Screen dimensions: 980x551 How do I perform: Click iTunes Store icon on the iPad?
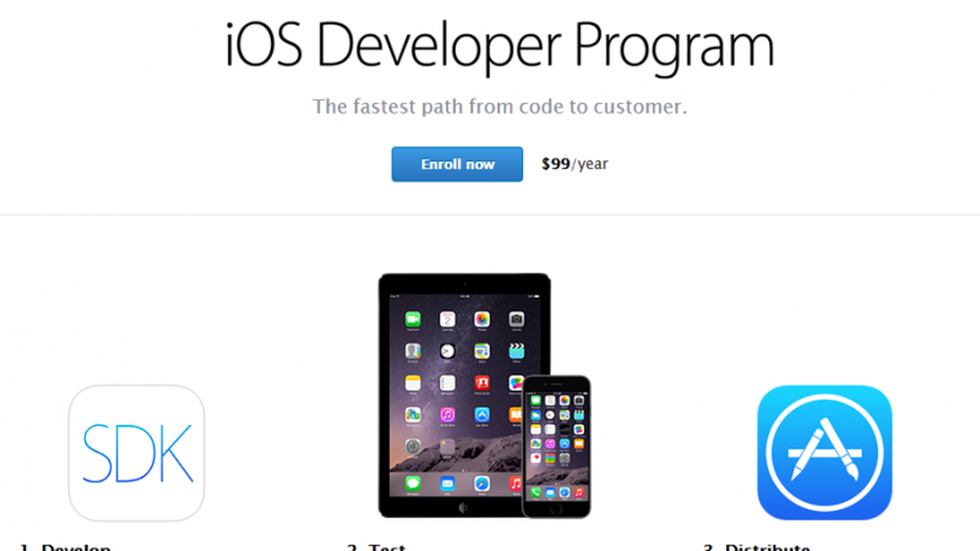[x=447, y=415]
